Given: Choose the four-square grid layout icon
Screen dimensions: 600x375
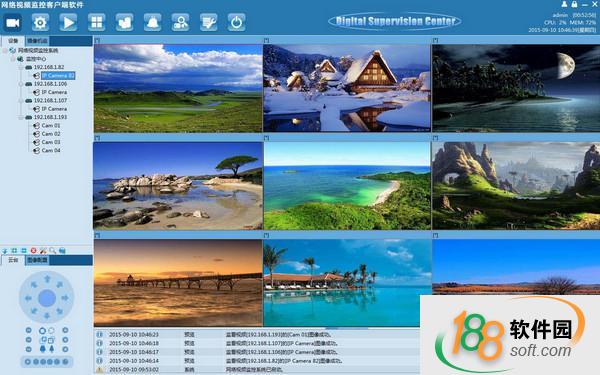Looking at the screenshot, I should 96,23.
